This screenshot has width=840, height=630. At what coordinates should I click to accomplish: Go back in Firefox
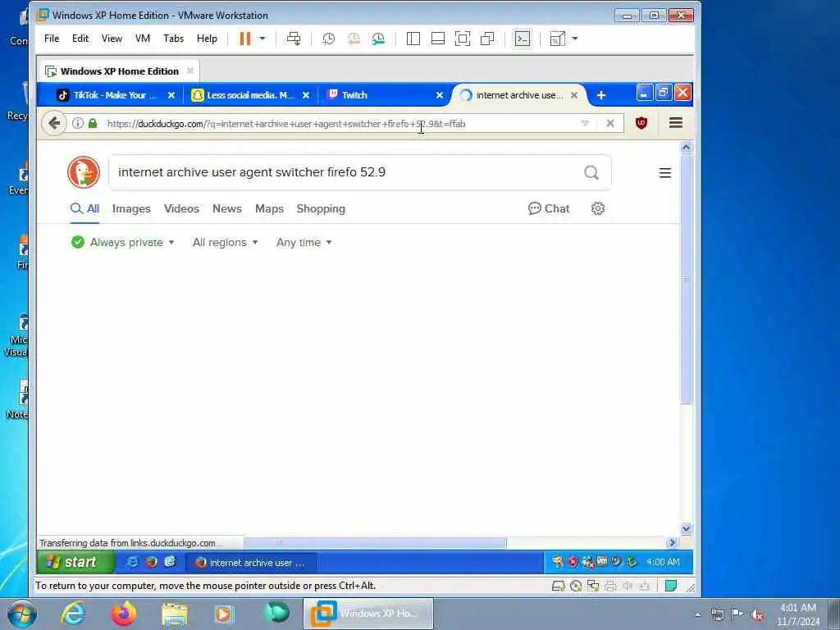tap(54, 123)
